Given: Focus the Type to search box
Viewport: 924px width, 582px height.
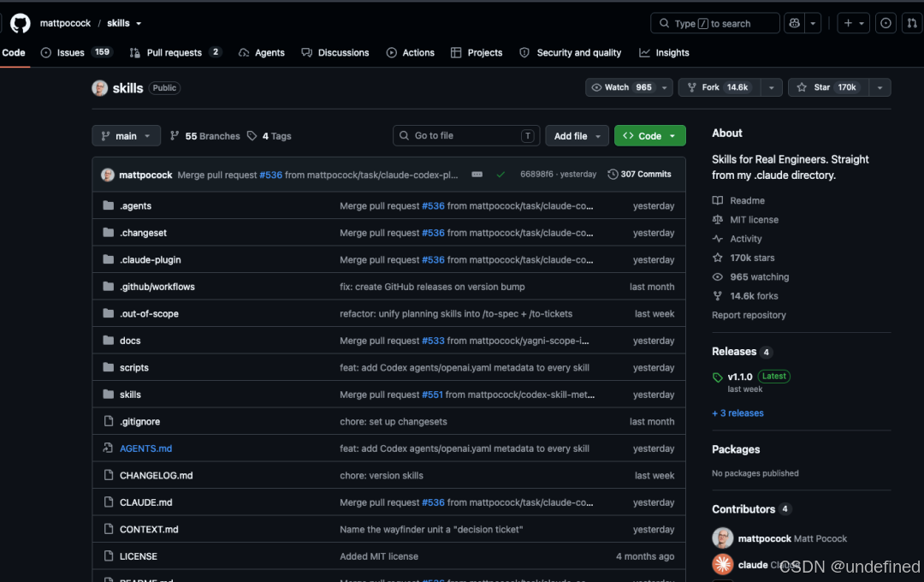Looking at the screenshot, I should point(714,23).
